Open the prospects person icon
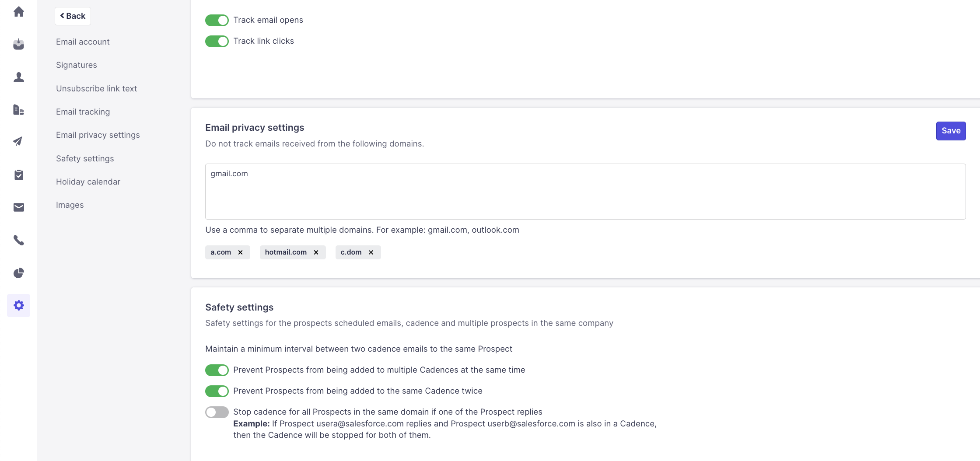Image resolution: width=980 pixels, height=461 pixels. (x=18, y=77)
